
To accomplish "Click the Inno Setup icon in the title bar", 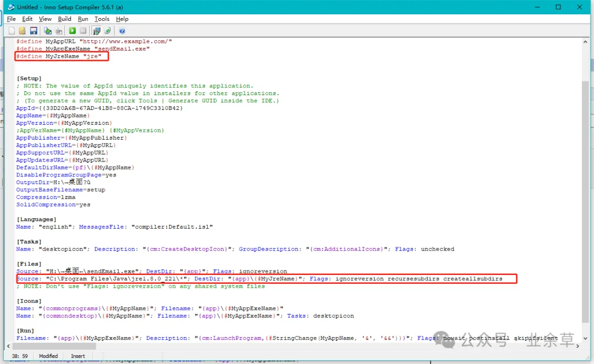I will (x=12, y=7).
